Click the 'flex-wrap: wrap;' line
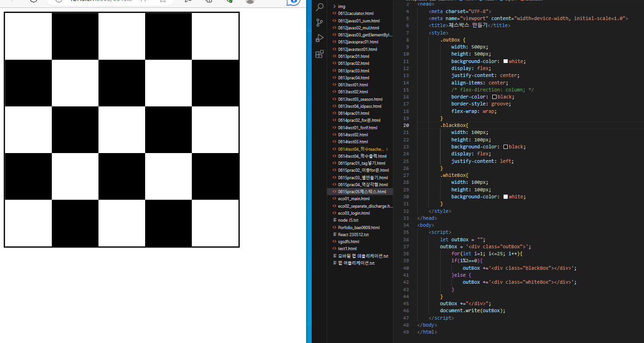Viewport: 644px width, 343px height. click(474, 111)
